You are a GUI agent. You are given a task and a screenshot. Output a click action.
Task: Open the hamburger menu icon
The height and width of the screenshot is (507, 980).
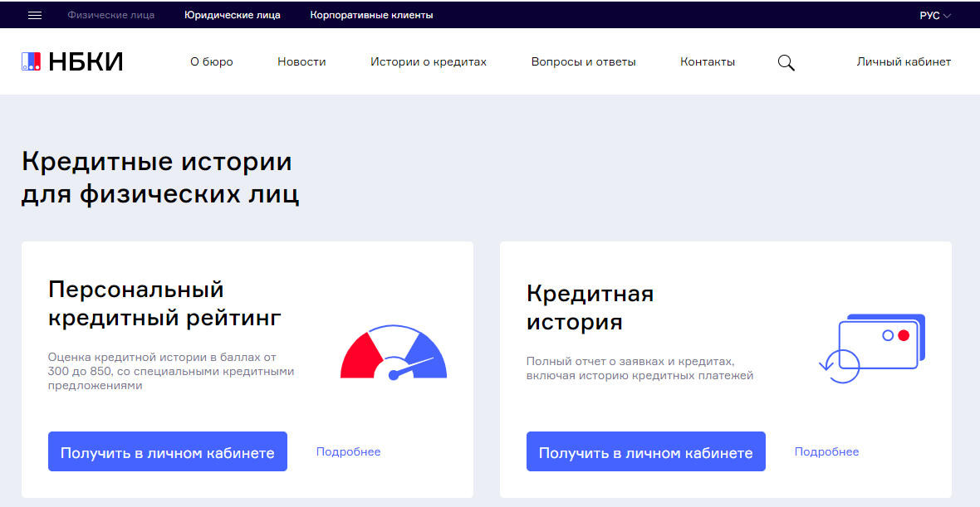[35, 15]
